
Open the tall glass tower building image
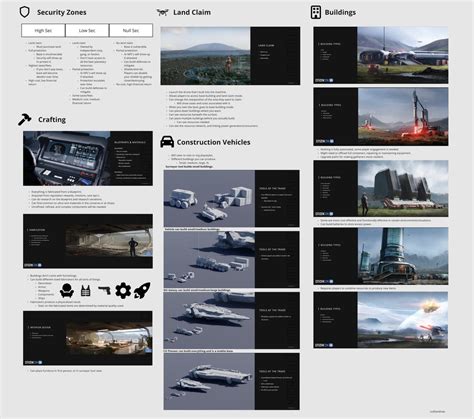(403, 256)
